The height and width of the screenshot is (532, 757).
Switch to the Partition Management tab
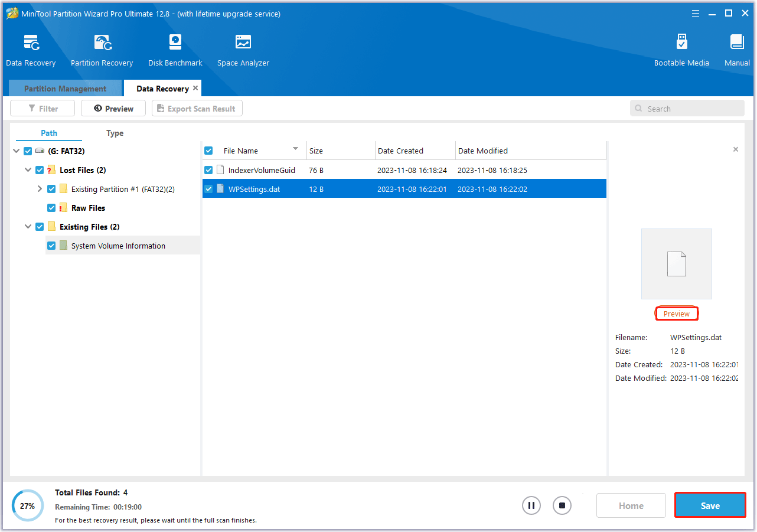(65, 89)
